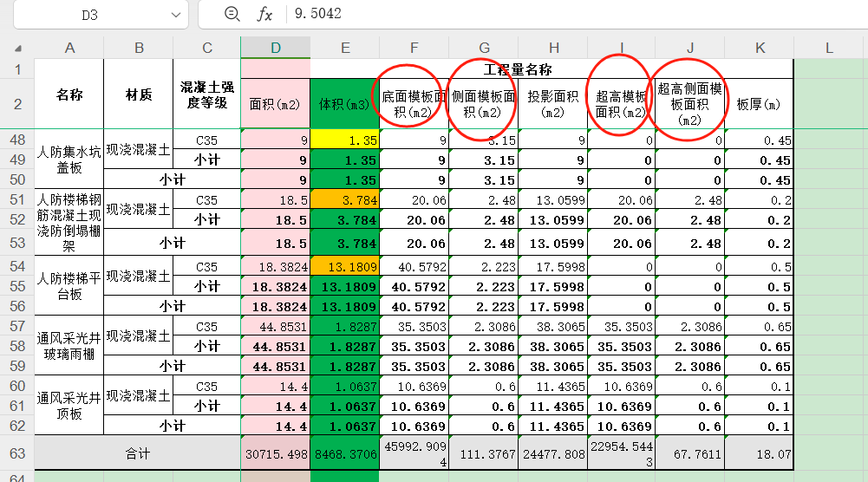
Task: Select column G header
Action: click(484, 49)
